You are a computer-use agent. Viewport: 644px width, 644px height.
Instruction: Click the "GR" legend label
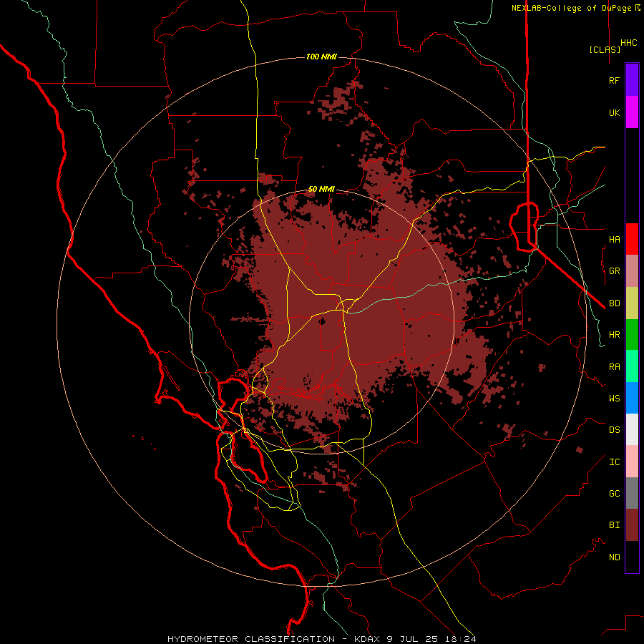[614, 271]
